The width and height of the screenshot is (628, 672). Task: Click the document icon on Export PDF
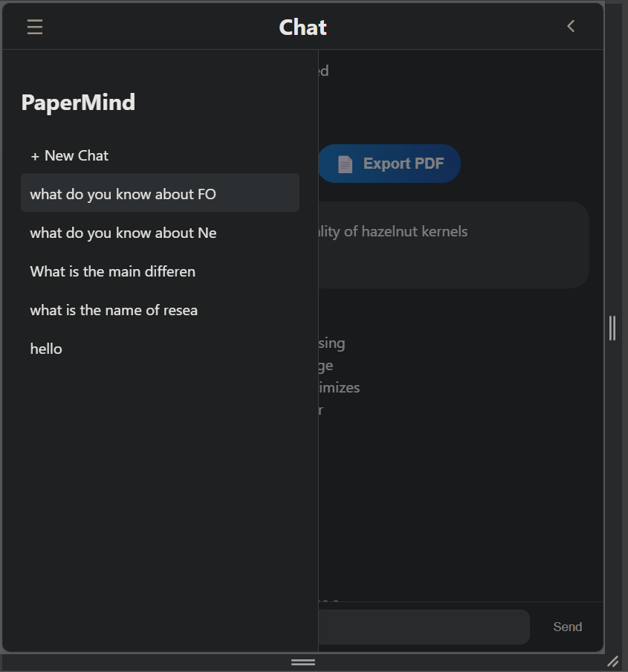pyautogui.click(x=345, y=164)
